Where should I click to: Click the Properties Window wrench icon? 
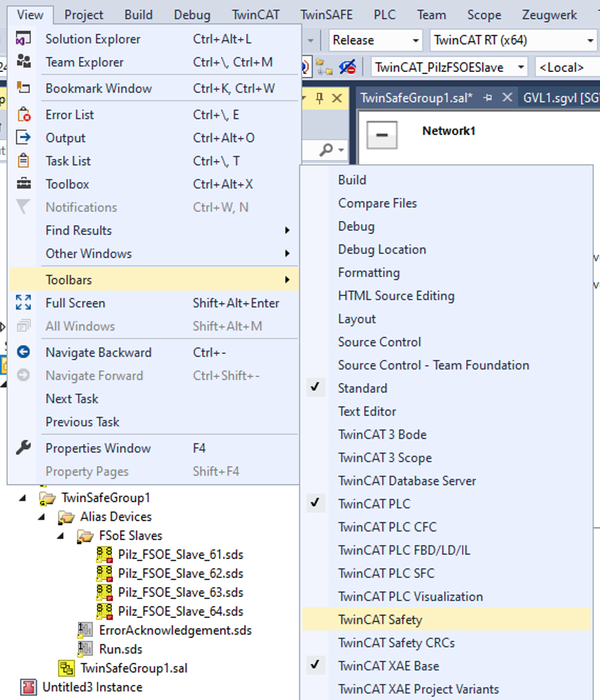23,448
